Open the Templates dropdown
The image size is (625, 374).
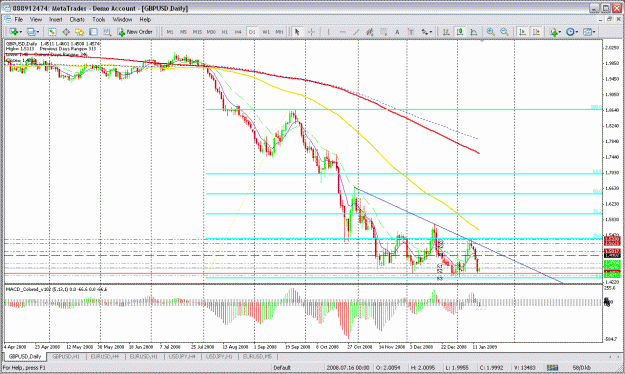point(589,32)
